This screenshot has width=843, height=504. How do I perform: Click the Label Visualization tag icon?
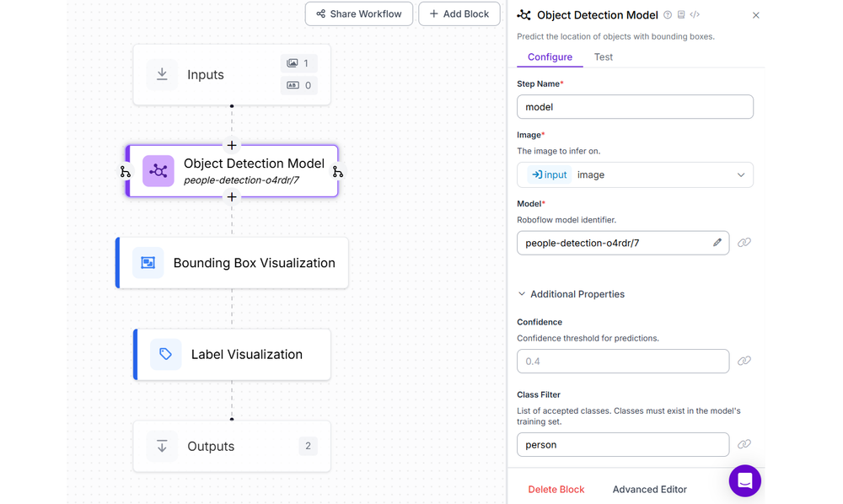pos(165,354)
